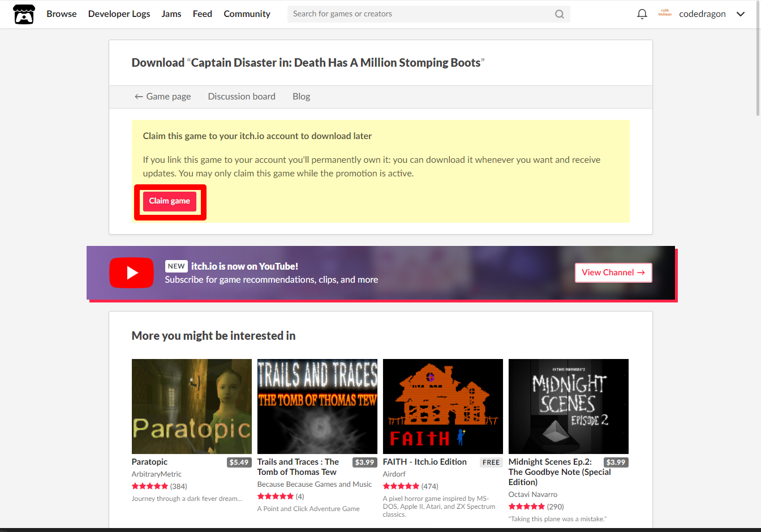Click the search magnifier icon
761x532 pixels.
tap(560, 14)
